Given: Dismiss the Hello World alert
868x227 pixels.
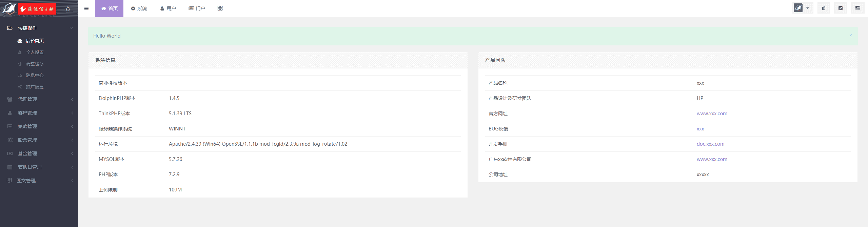Looking at the screenshot, I should 850,36.
